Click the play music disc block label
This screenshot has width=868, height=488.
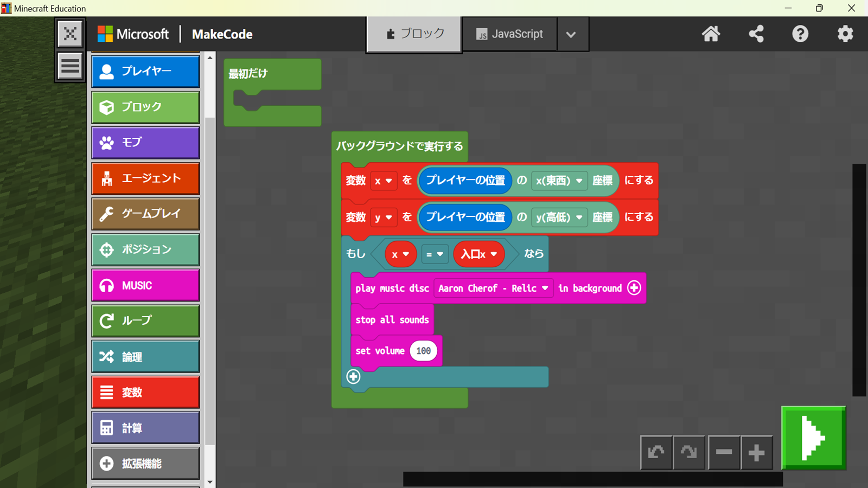point(392,288)
